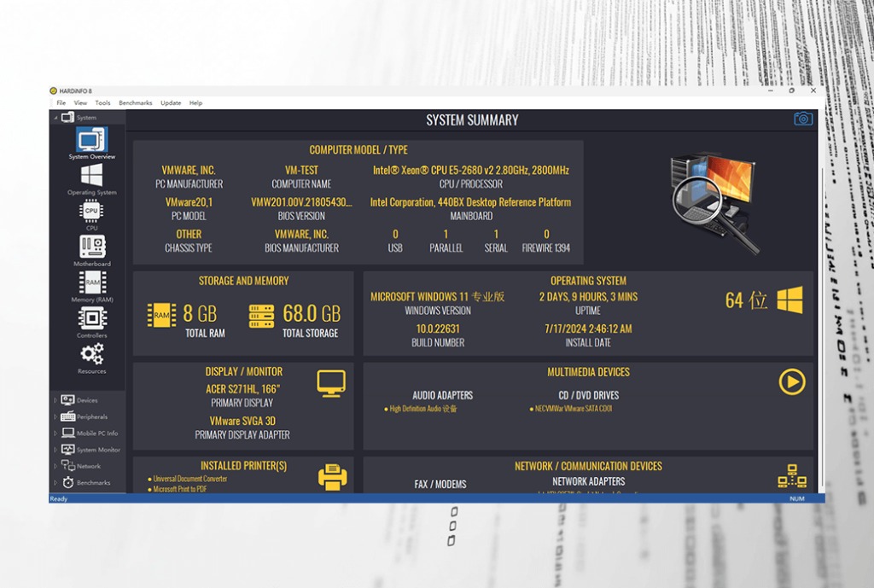Click the High Definition Audio entry
This screenshot has width=874, height=588.
pyautogui.click(x=423, y=409)
